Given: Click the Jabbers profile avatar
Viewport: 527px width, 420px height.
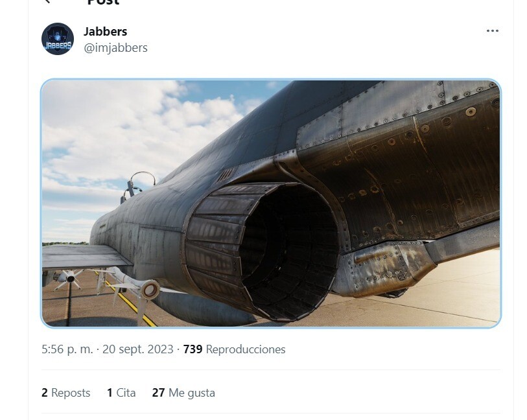Looking at the screenshot, I should click(58, 39).
